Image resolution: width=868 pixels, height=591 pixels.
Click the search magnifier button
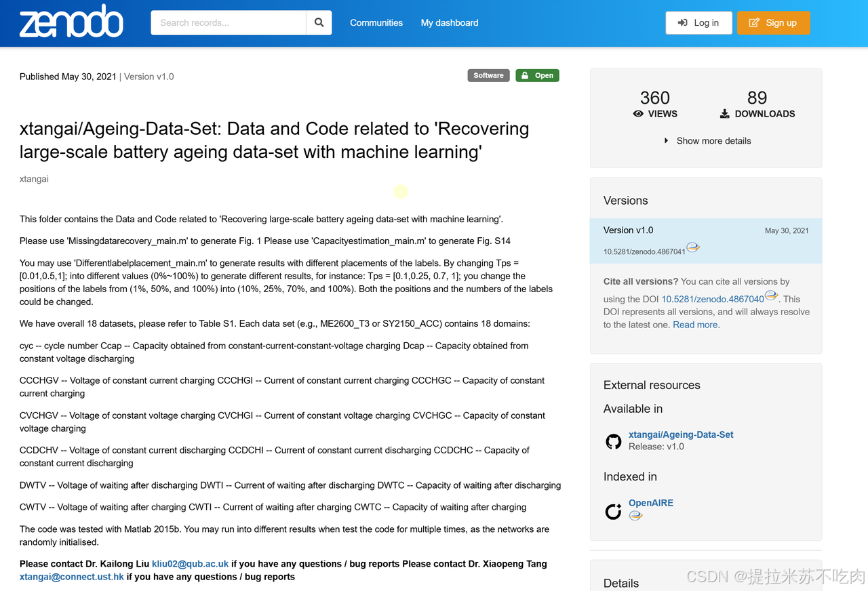(319, 22)
